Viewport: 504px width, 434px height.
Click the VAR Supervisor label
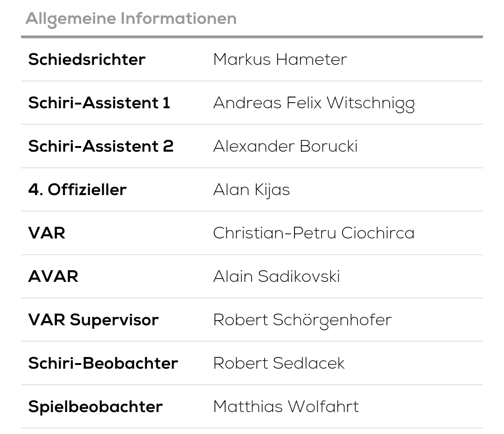(93, 320)
